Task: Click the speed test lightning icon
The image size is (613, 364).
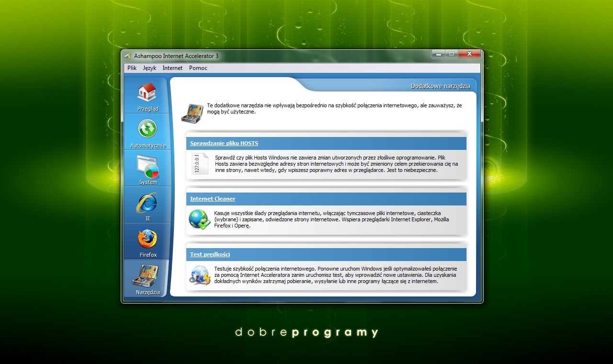Action: tap(200, 275)
